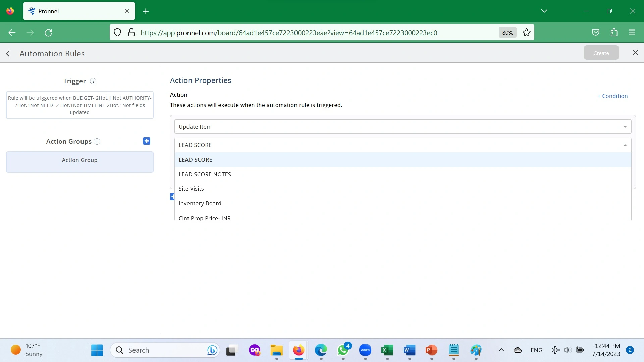Open Bing chat icon in the search box
Viewport: 644px width, 362px height.
[x=212, y=350]
